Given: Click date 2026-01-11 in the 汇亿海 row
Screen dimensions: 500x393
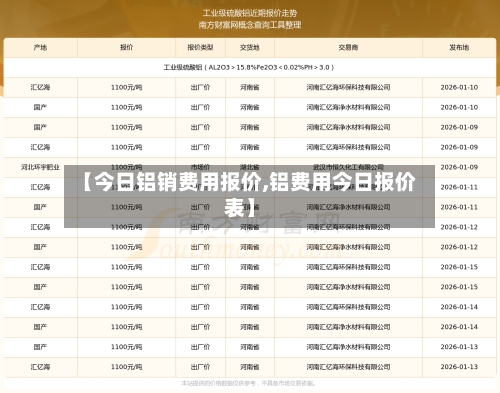Looking at the screenshot, I should [x=459, y=187].
